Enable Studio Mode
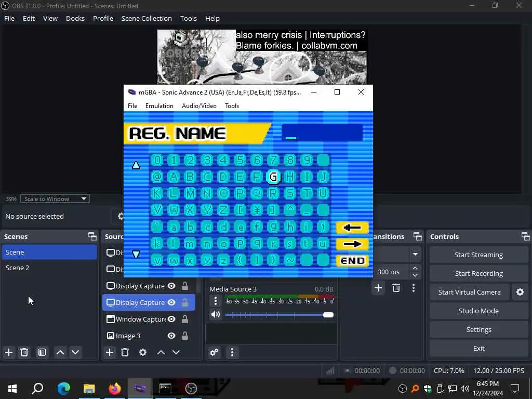The image size is (532, 399). coord(478,311)
